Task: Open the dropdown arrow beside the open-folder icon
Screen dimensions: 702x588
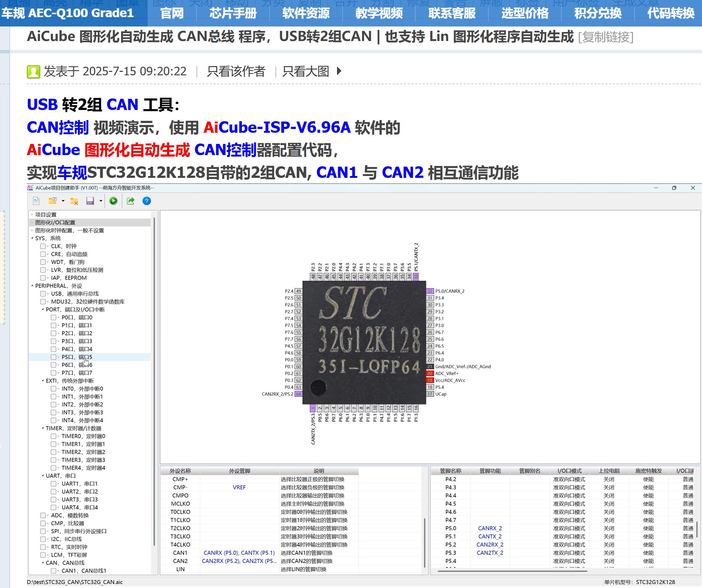Action: click(x=63, y=201)
